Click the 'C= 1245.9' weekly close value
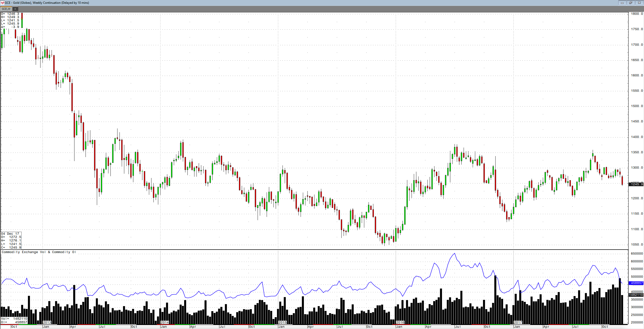644x329 pixels. pyautogui.click(x=11, y=248)
